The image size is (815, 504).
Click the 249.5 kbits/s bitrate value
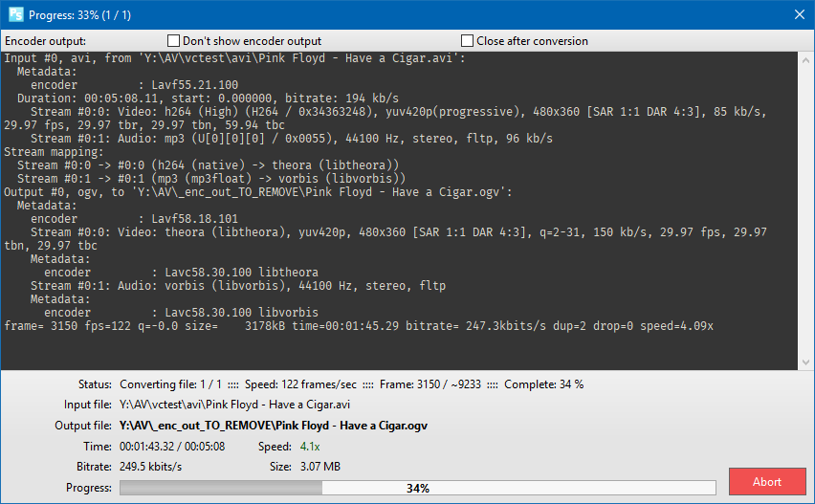click(150, 467)
